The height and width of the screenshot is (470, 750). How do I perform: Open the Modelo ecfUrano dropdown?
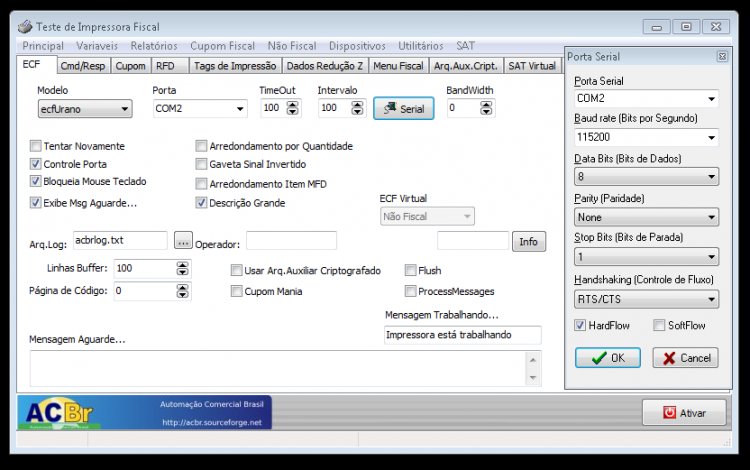tap(85, 109)
